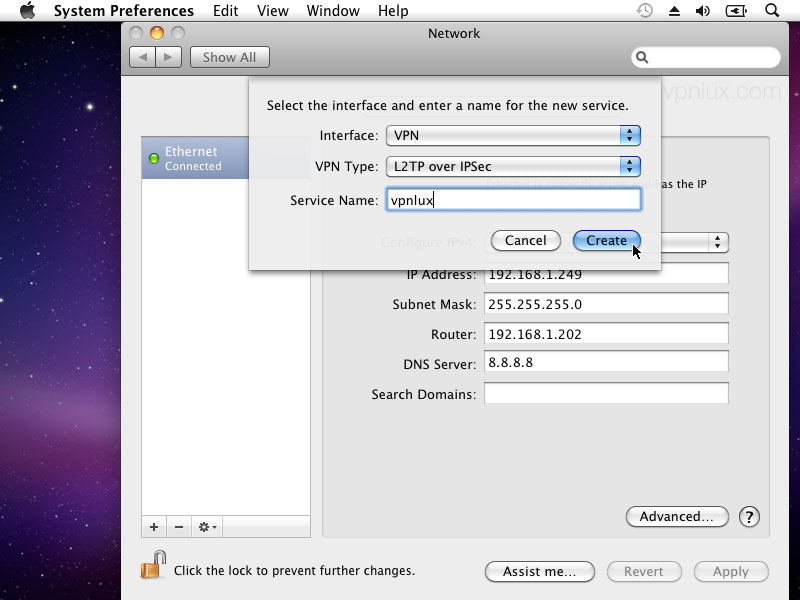Click the IP Address field

(606, 276)
